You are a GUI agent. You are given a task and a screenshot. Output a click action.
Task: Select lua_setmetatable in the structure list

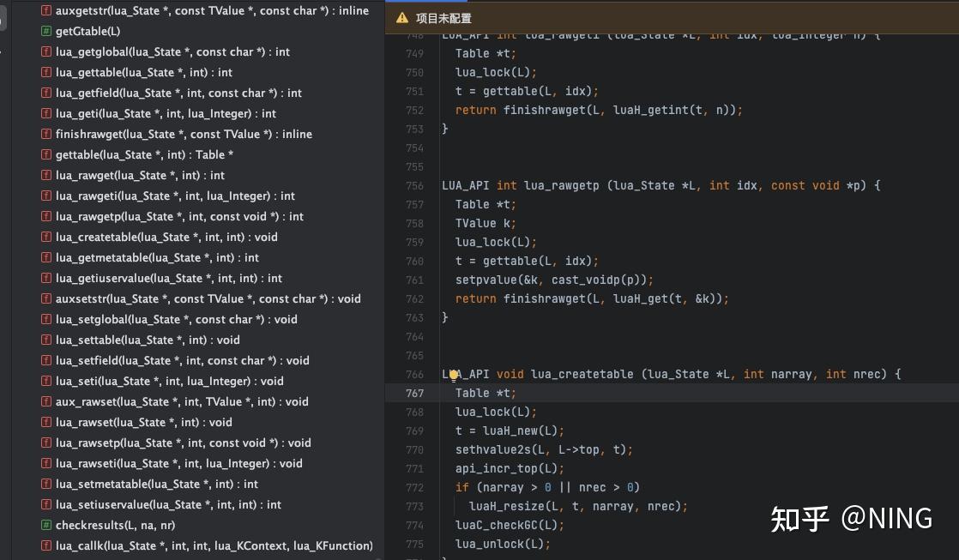coord(157,485)
